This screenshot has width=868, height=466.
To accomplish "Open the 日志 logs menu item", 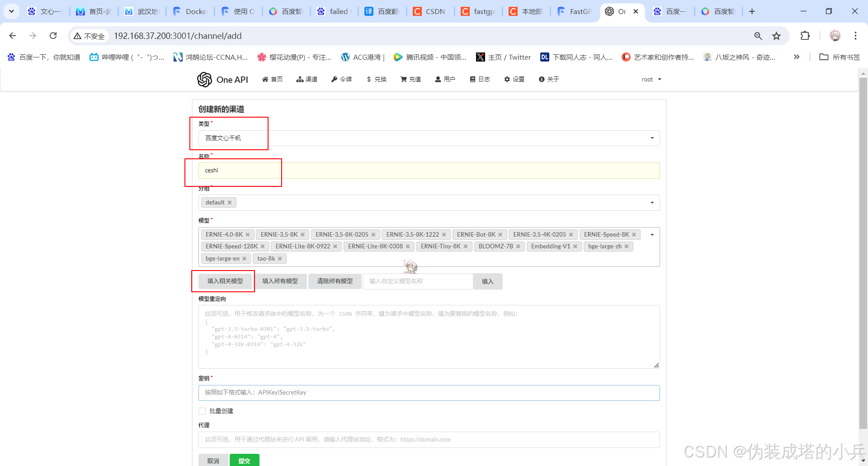I will 480,79.
